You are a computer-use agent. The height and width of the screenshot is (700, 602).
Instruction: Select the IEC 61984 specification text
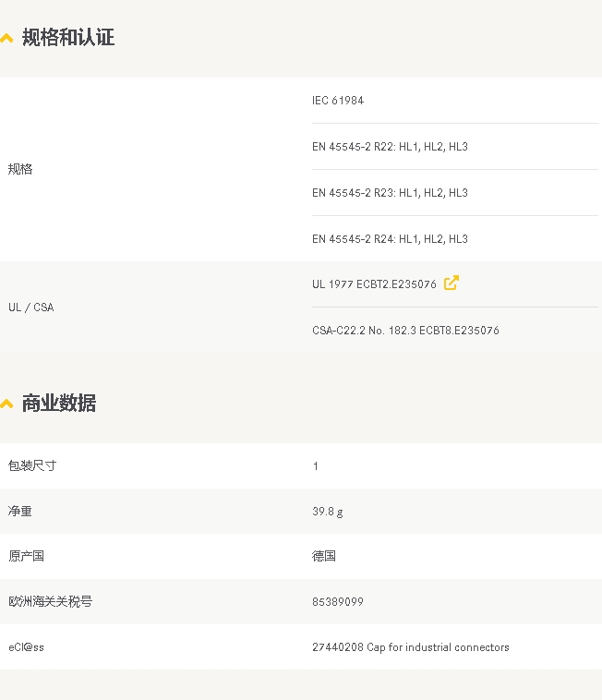[x=338, y=101]
